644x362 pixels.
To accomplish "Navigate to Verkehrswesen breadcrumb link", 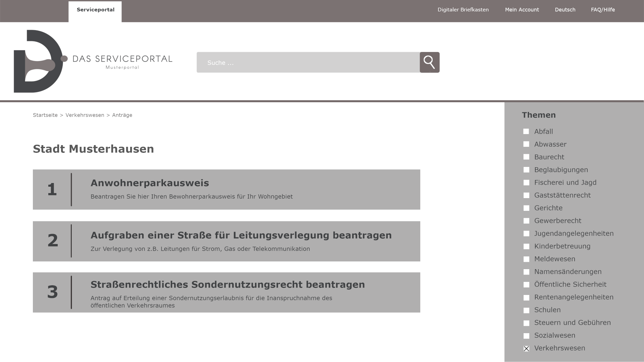I will click(x=85, y=115).
